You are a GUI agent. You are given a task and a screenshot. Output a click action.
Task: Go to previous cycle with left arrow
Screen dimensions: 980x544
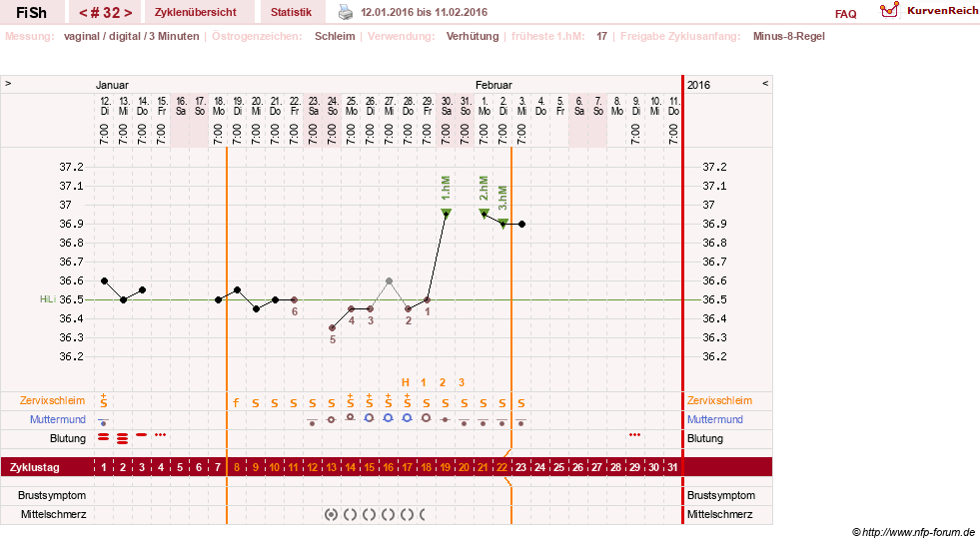(x=83, y=13)
